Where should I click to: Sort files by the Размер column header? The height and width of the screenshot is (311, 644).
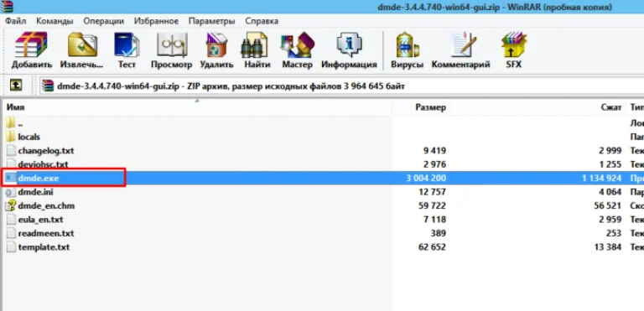421,107
